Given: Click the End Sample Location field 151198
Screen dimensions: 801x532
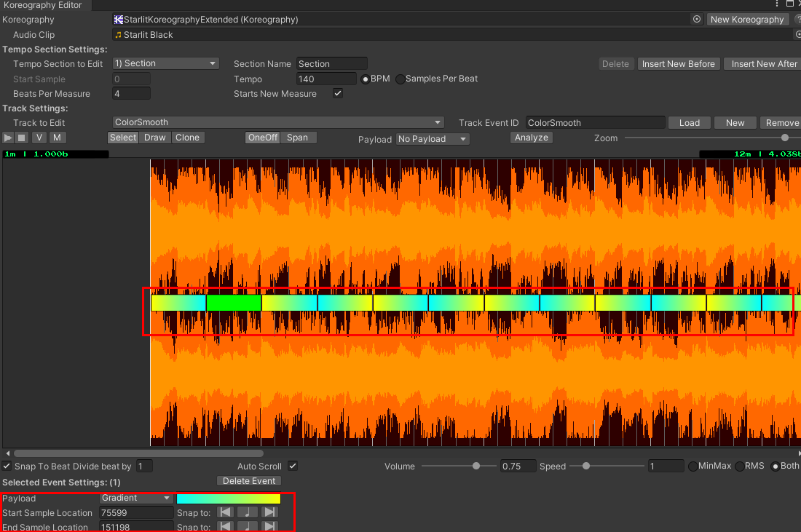Looking at the screenshot, I should [x=136, y=526].
